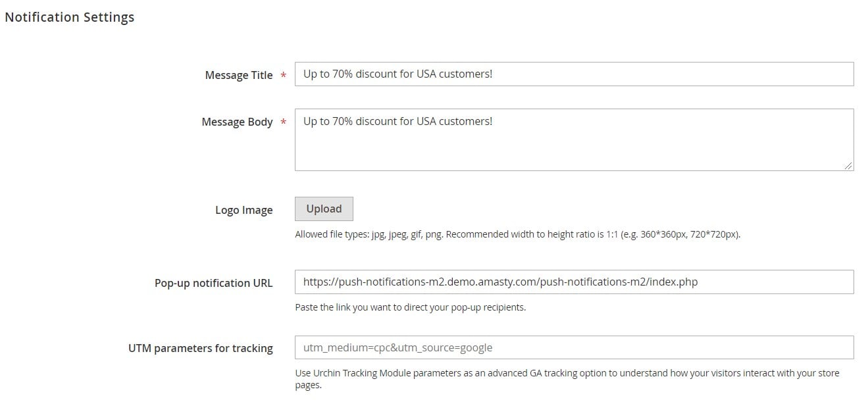Click the Pop-up notification URL label

[213, 283]
